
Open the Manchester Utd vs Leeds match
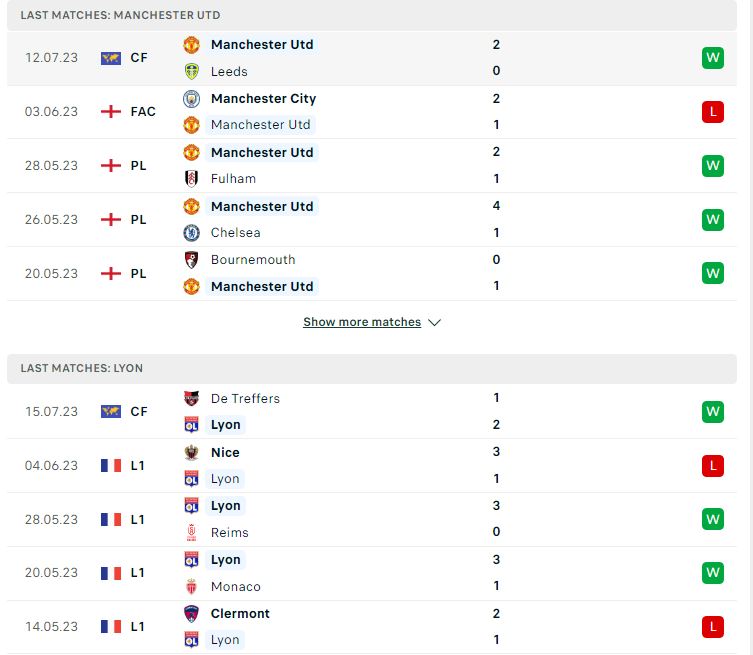click(x=372, y=58)
